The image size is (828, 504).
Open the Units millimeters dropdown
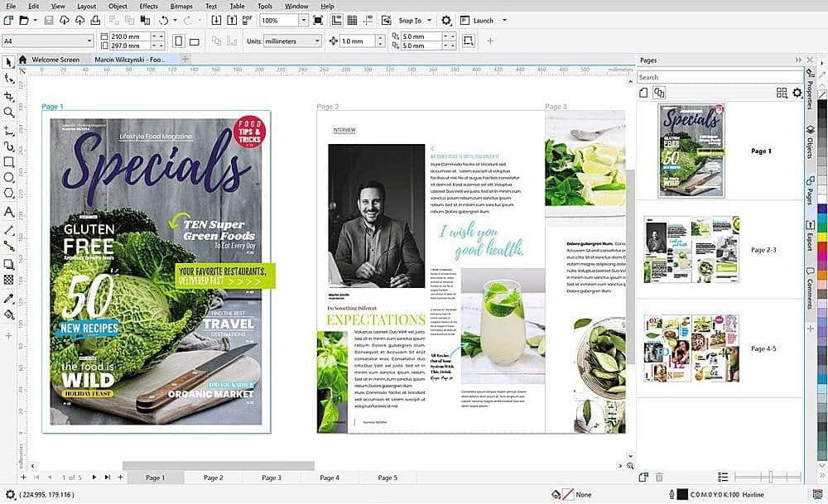315,41
